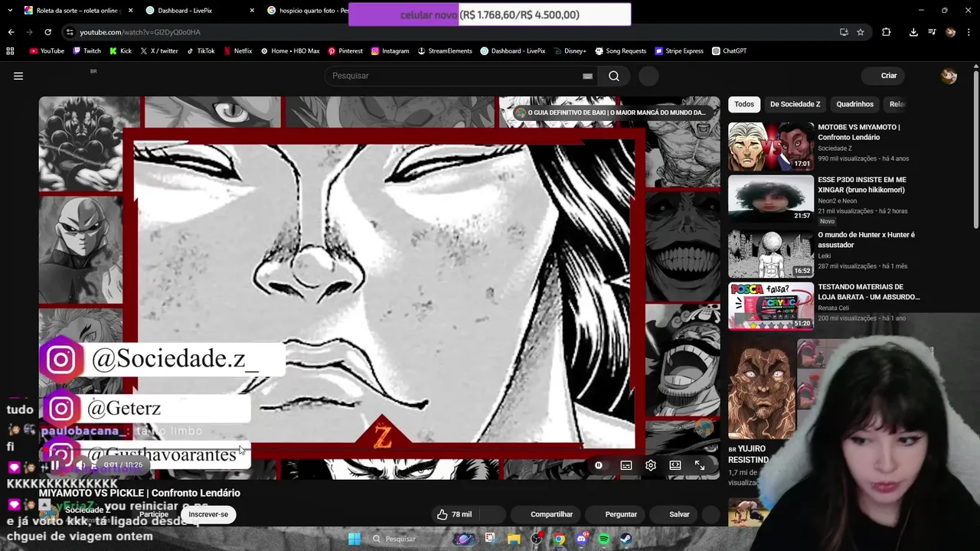Reload the page with the browser refresh icon
Viewport: 980px width, 551px height.
pyautogui.click(x=47, y=32)
